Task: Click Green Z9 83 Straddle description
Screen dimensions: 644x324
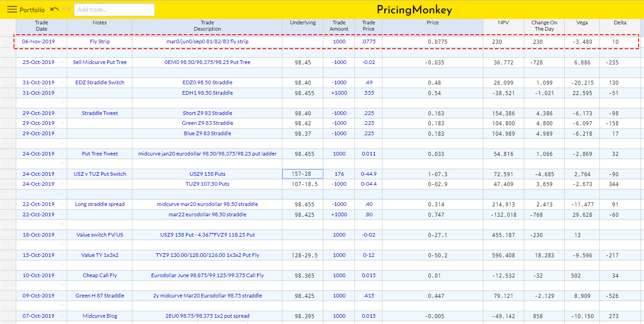Action: [x=207, y=123]
